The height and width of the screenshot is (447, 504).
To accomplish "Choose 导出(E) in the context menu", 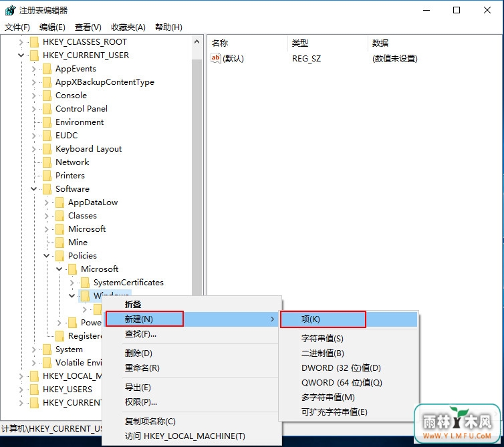I will coord(192,388).
